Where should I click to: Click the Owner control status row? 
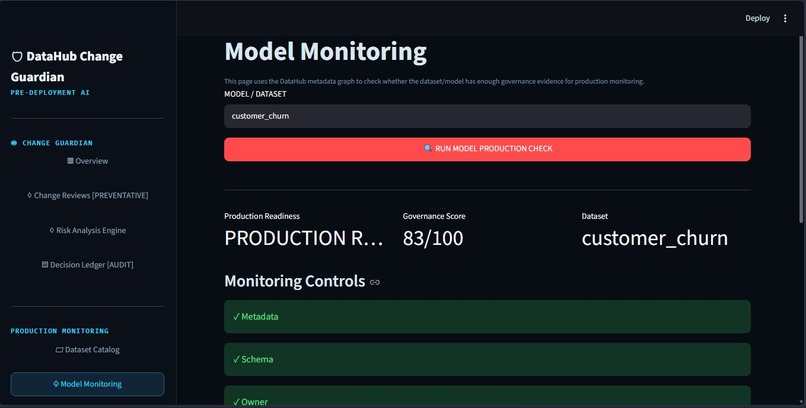click(x=487, y=396)
